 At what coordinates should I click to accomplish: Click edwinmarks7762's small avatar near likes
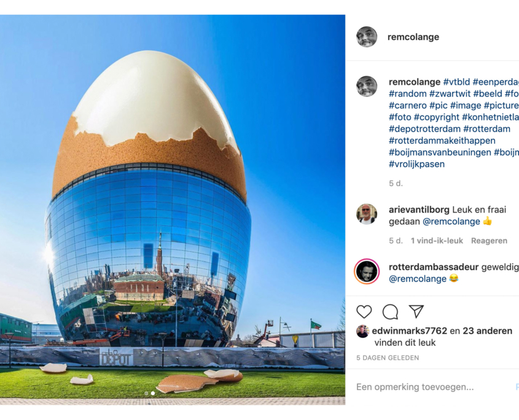point(362,332)
